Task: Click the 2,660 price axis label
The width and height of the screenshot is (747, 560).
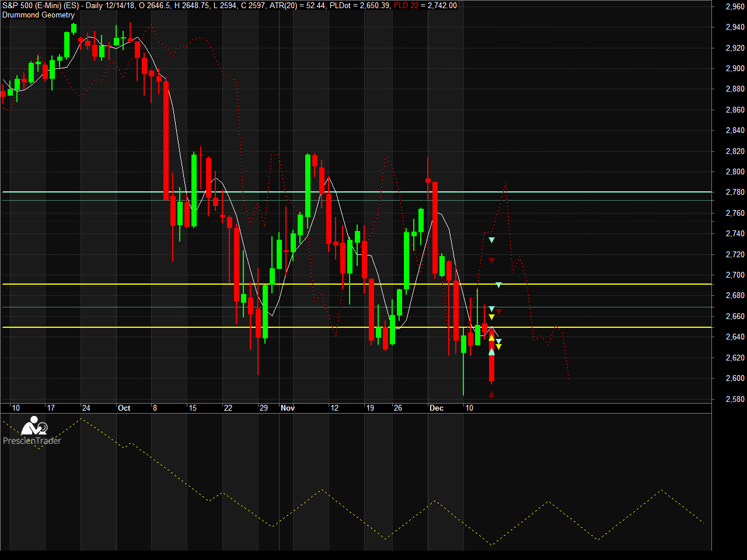Action: tap(735, 316)
